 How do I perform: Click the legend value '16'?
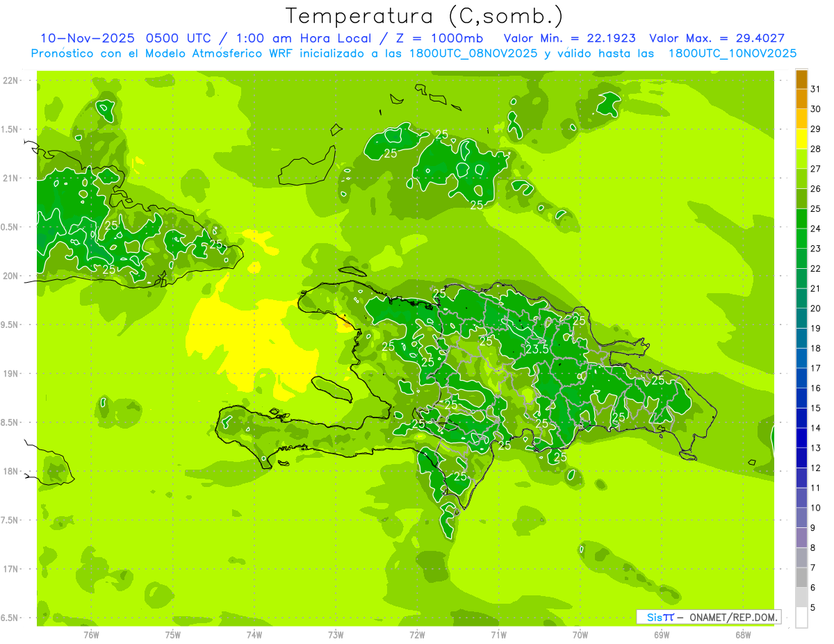pyautogui.click(x=816, y=388)
